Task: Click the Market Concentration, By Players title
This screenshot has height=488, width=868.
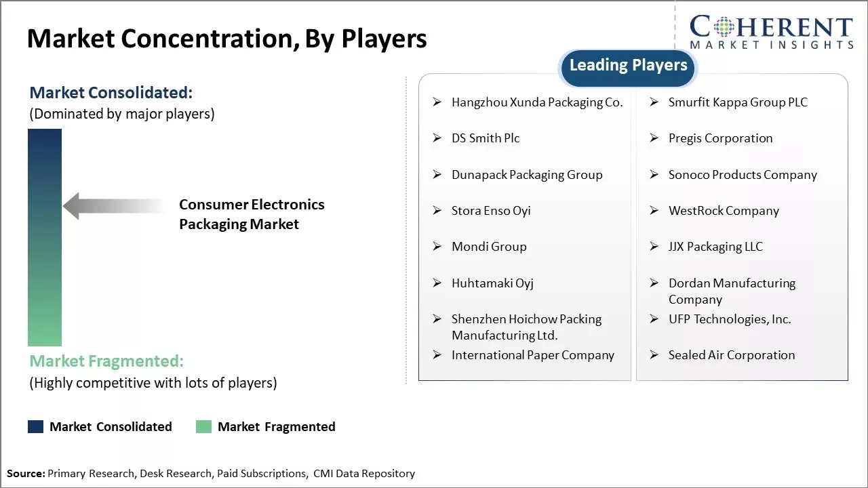Action: (227, 39)
